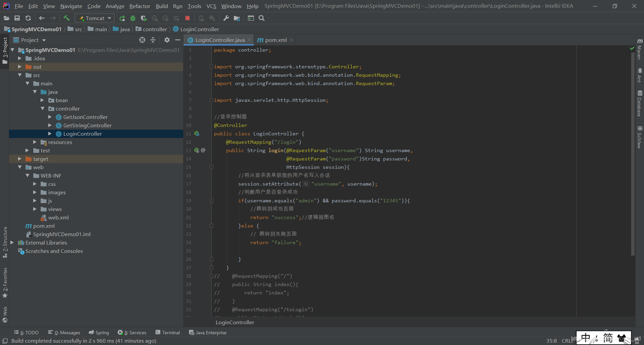Image resolution: width=644 pixels, height=345 pixels.
Task: Toggle the Z: Structure tool window
Action: click(5, 242)
